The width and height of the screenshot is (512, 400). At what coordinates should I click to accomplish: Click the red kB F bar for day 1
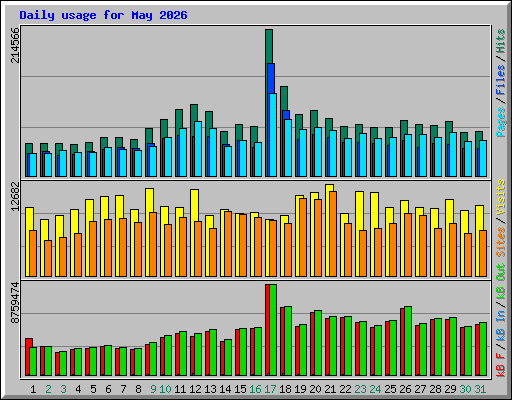(29, 343)
